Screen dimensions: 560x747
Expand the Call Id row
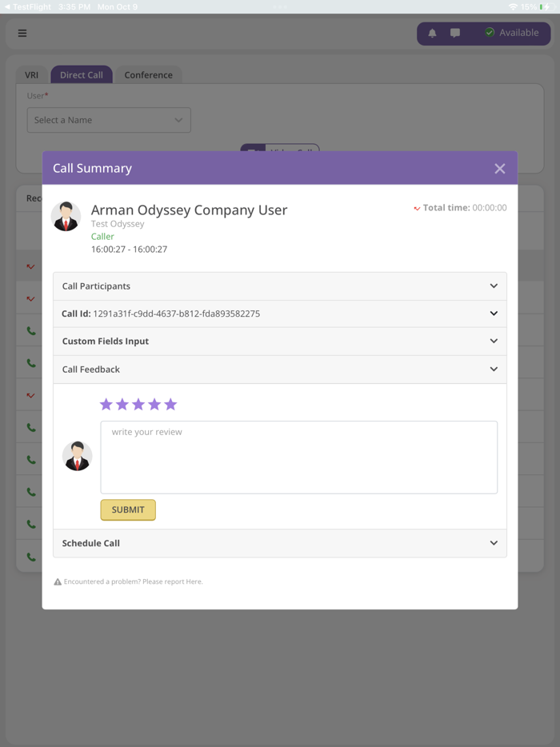(x=280, y=314)
